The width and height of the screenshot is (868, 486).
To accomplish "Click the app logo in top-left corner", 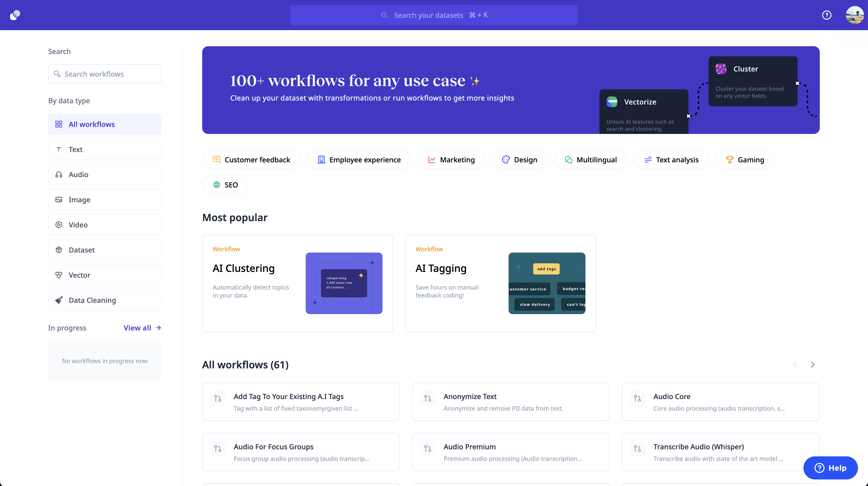I will (15, 15).
